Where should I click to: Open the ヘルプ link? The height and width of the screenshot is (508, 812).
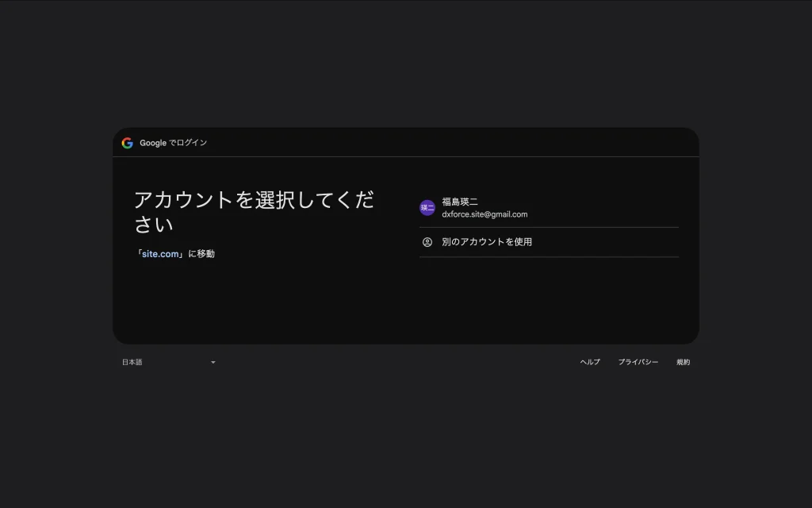[590, 363]
